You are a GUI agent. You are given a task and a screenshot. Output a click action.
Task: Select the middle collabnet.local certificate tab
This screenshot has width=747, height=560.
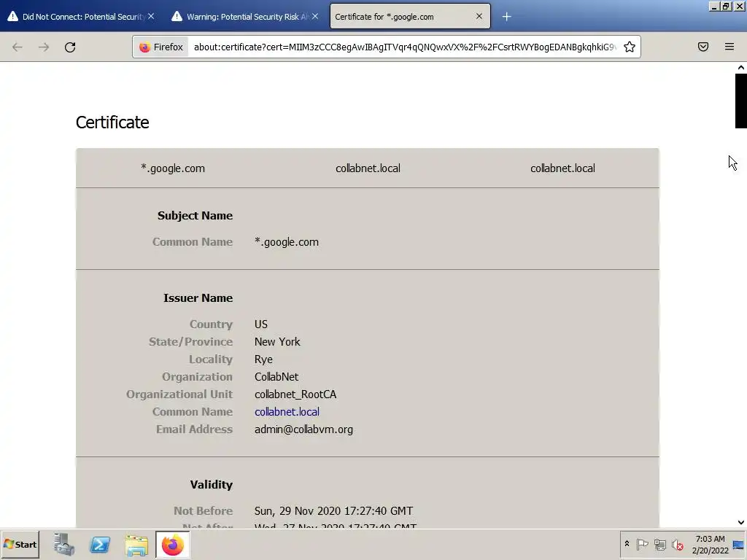368,168
